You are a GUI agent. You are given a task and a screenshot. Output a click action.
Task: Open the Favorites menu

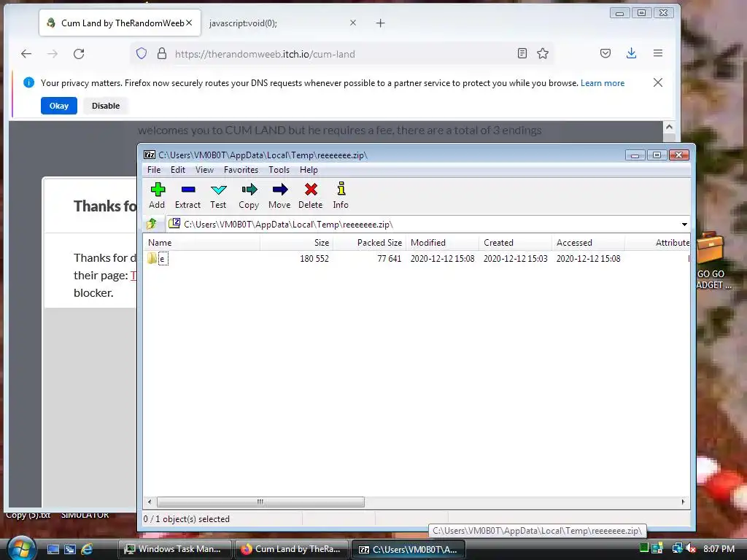pos(241,170)
